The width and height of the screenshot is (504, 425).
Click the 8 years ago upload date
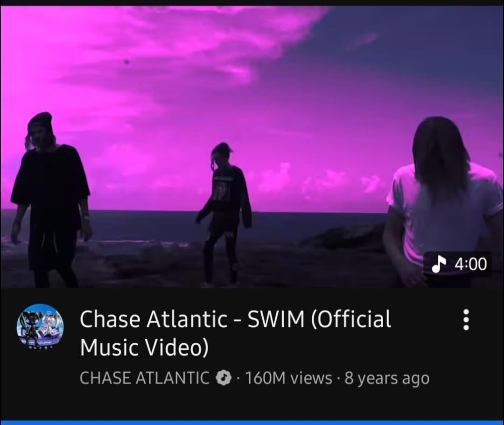[x=387, y=378]
